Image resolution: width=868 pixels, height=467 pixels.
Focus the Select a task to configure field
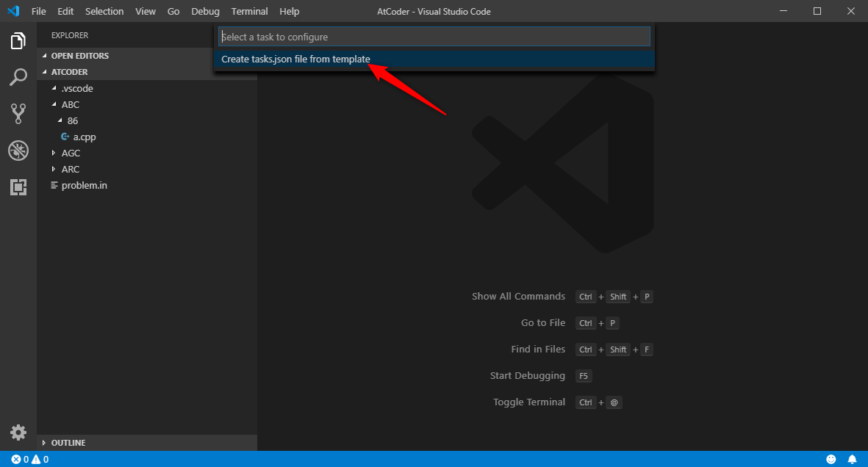coord(434,37)
